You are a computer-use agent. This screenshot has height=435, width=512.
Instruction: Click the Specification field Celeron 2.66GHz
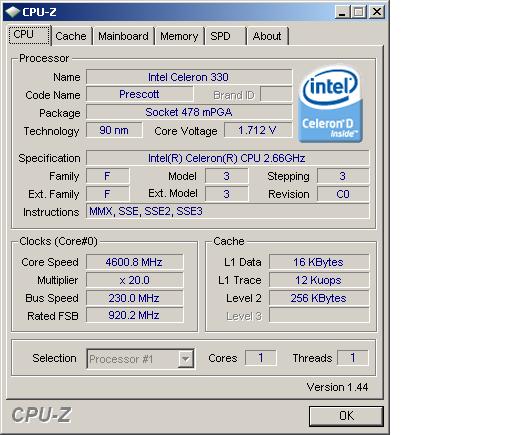pyautogui.click(x=227, y=158)
